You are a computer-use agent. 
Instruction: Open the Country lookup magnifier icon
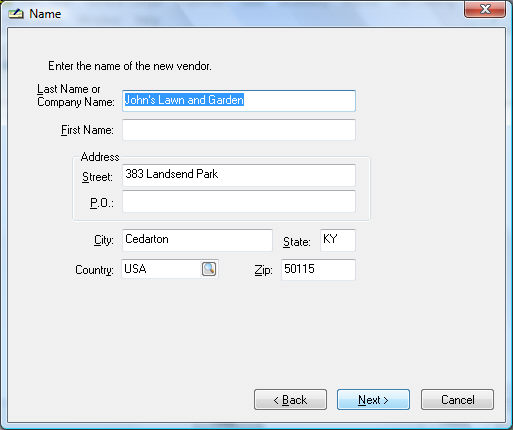[x=209, y=269]
